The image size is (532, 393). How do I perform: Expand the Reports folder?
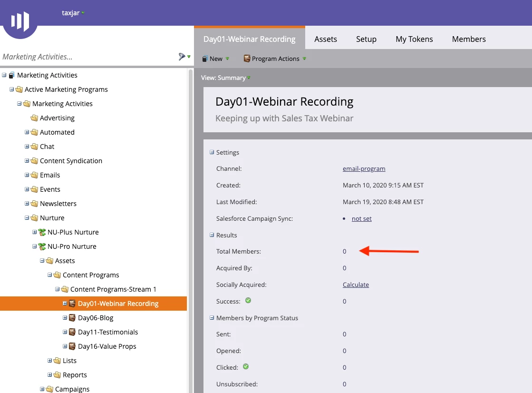(49, 374)
